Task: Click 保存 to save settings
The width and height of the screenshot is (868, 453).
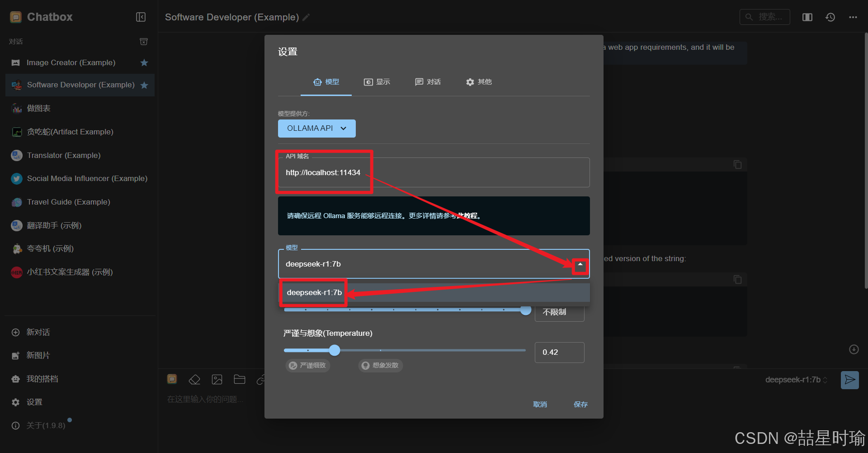Action: coord(581,405)
